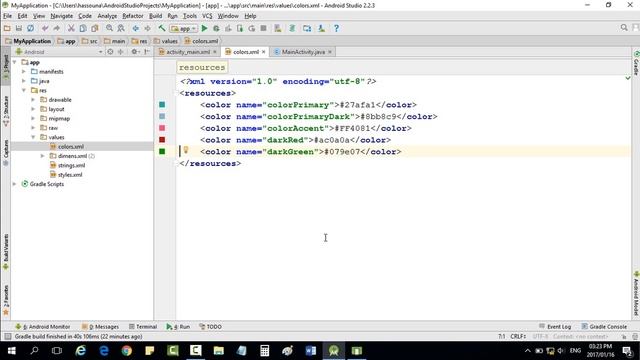Expand Gradle Scripts tree arrow

click(15, 184)
